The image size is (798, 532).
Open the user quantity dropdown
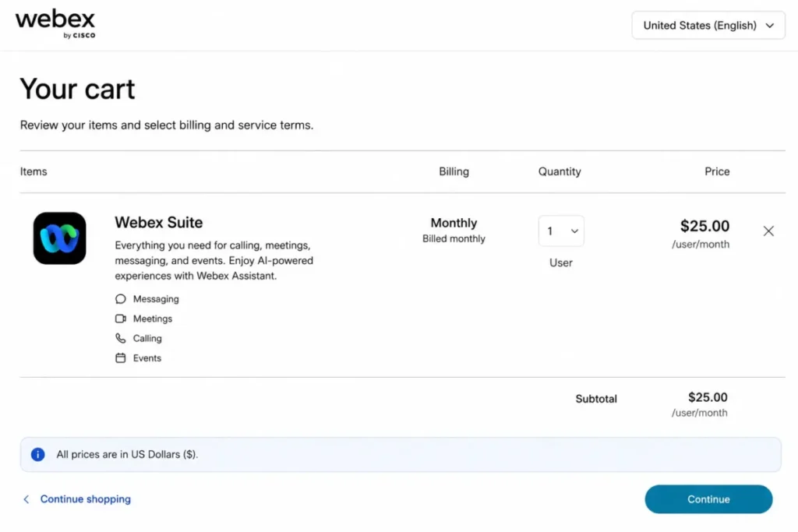pos(561,231)
